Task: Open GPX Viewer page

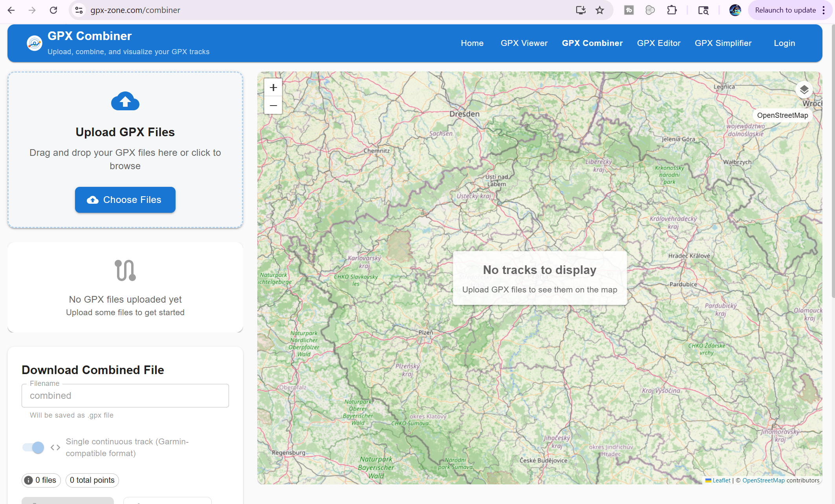Action: pos(524,43)
